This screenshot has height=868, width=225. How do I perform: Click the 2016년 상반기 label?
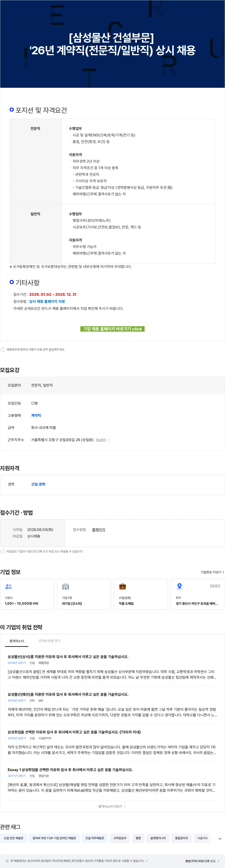(x=17, y=738)
